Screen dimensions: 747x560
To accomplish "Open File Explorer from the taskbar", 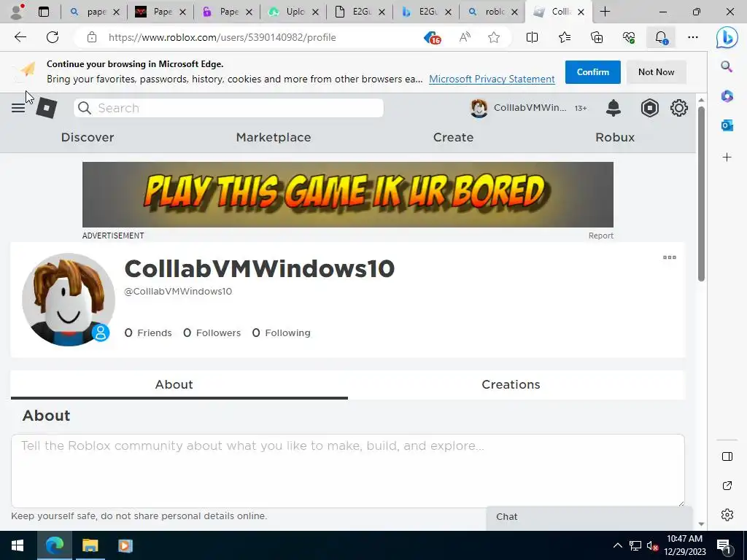I will pyautogui.click(x=90, y=545).
